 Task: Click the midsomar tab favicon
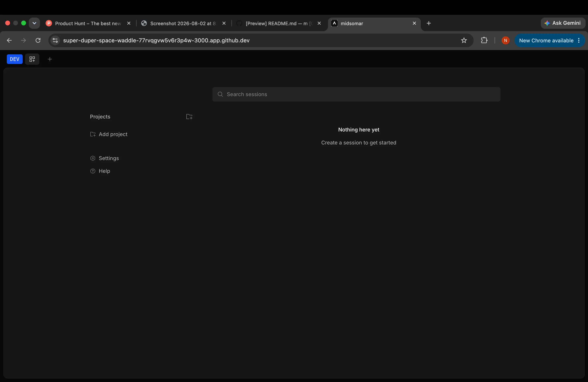click(334, 23)
